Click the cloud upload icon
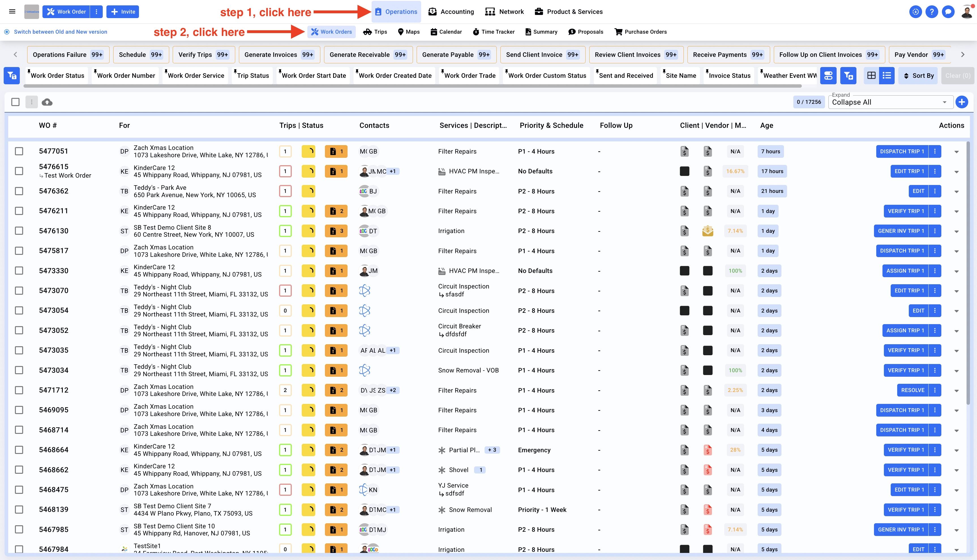This screenshot has height=560, width=977. 47,102
